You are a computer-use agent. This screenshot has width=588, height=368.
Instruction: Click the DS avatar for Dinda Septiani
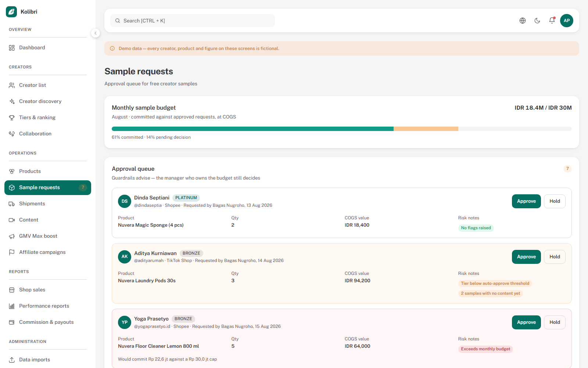[x=125, y=201]
